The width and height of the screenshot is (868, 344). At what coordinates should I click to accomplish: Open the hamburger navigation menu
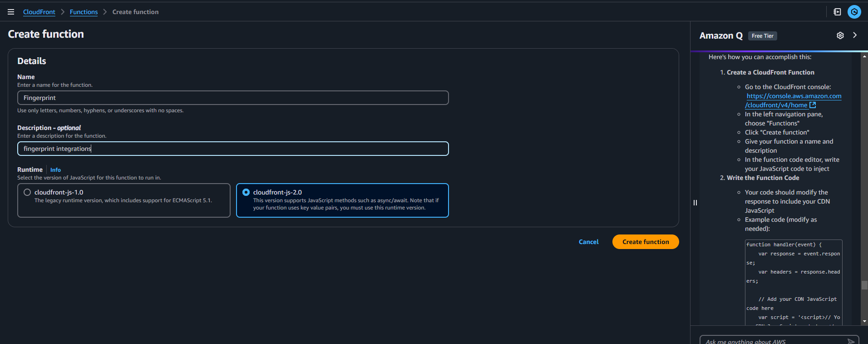click(11, 12)
